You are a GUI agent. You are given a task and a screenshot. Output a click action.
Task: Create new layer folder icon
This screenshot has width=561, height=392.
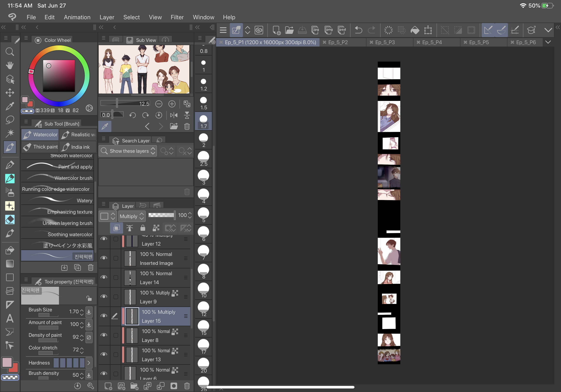click(134, 386)
